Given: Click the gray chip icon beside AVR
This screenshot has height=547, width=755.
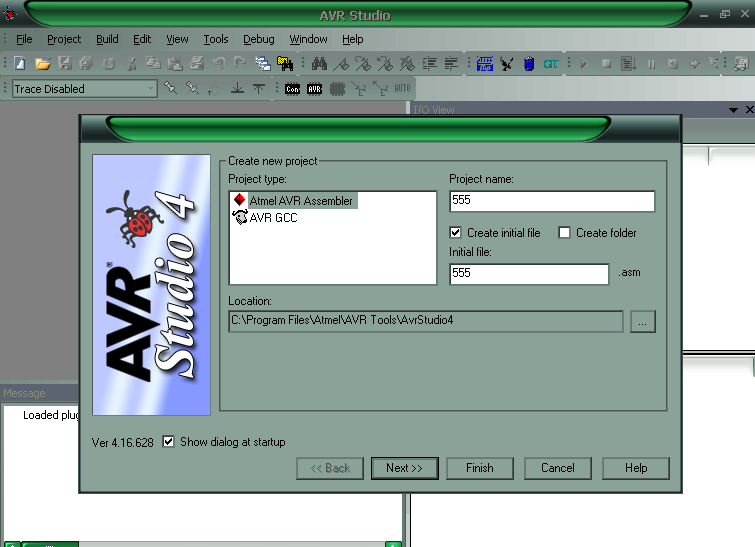Looking at the screenshot, I should coord(337,89).
